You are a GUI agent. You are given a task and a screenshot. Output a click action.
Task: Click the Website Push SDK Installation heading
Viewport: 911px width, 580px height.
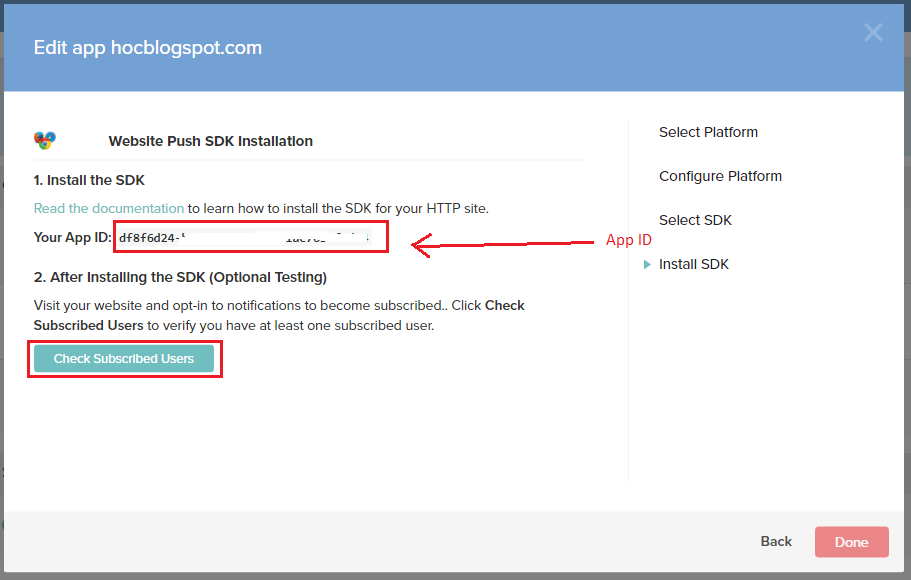pyautogui.click(x=210, y=141)
